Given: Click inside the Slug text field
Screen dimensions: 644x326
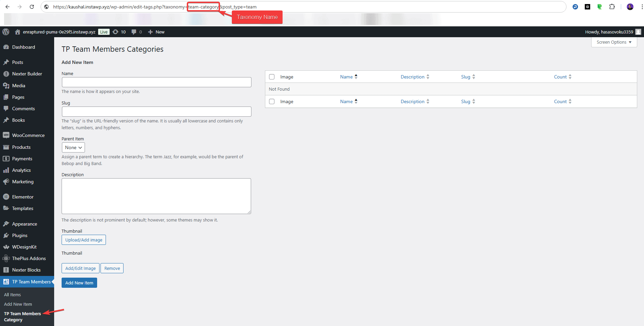Looking at the screenshot, I should 156,111.
